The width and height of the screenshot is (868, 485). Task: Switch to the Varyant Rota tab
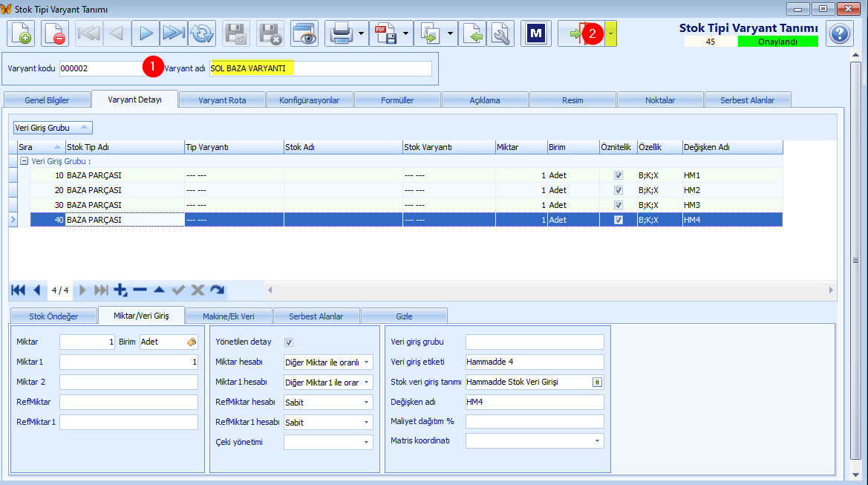[222, 100]
